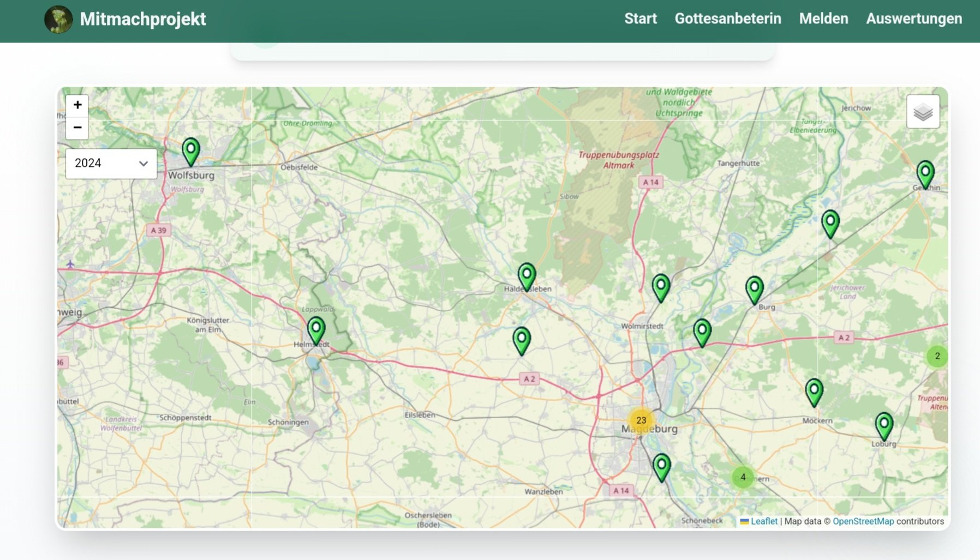Navigate to Melden

823,19
